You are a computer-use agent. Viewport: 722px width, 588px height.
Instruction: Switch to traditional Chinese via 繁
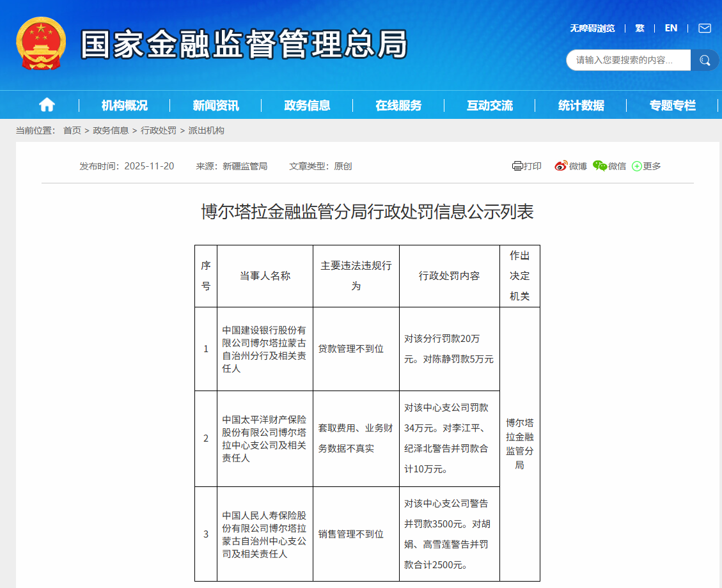(640, 28)
